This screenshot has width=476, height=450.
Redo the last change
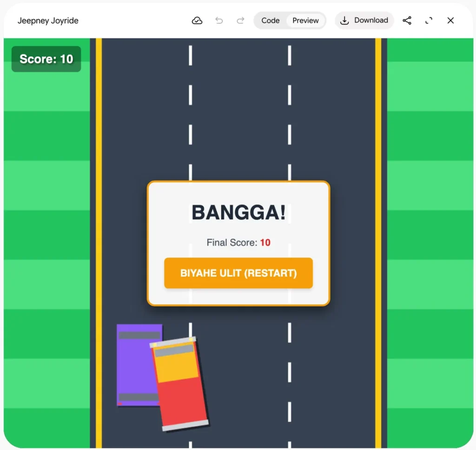[240, 20]
